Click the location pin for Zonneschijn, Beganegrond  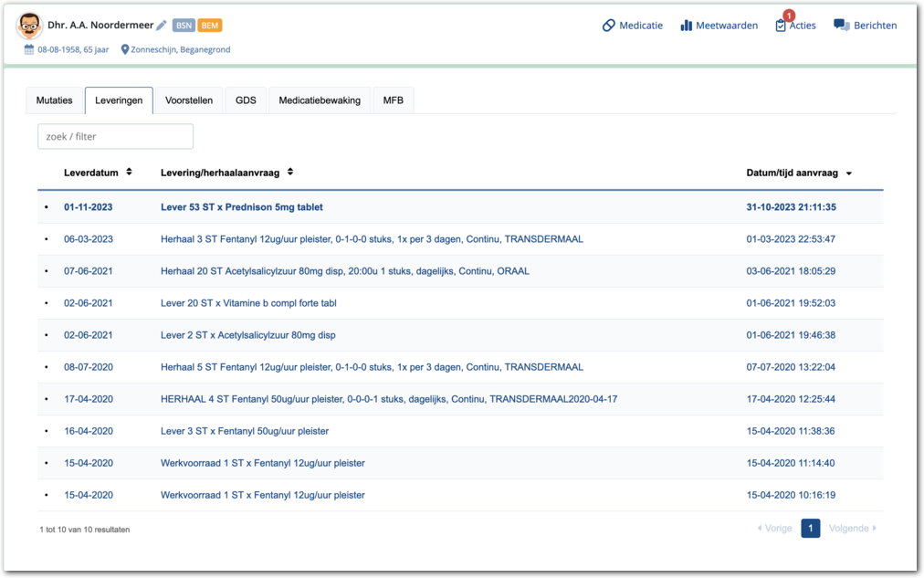tap(125, 49)
